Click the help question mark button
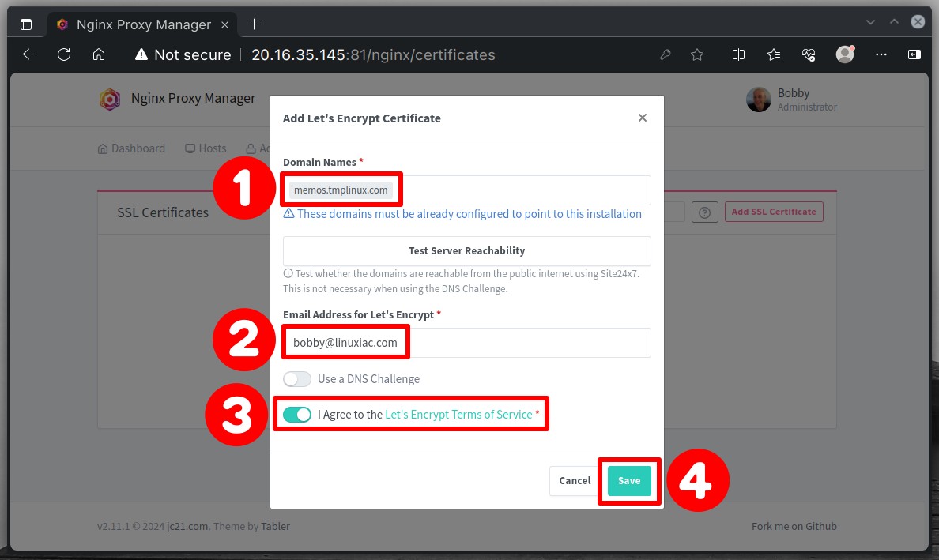 pyautogui.click(x=705, y=212)
